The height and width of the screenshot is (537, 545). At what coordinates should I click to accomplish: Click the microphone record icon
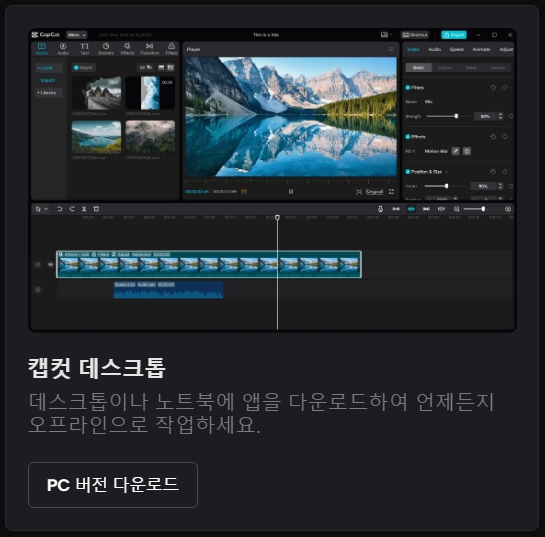click(x=380, y=209)
